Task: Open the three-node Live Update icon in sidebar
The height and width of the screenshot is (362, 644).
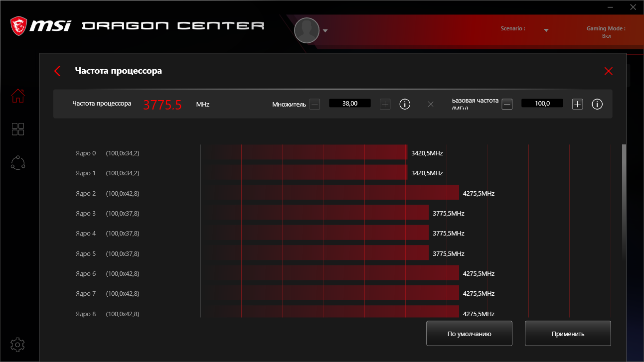Action: [x=18, y=163]
